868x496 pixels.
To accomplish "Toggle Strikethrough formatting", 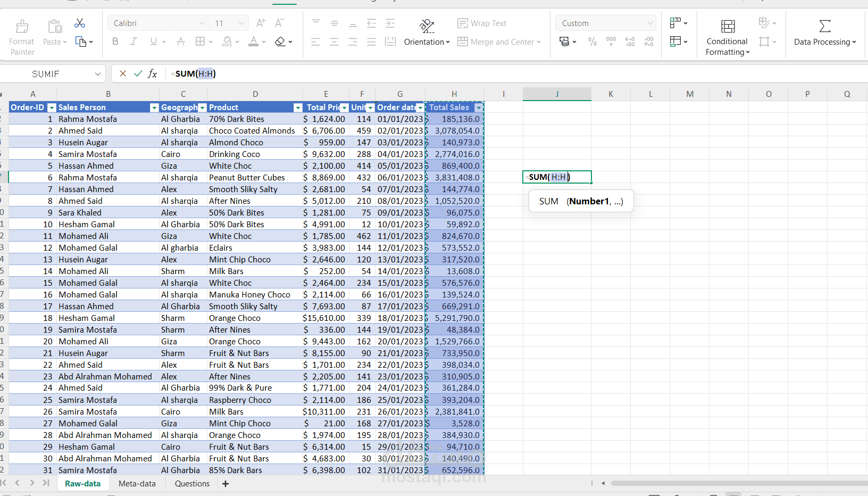I will (x=181, y=42).
